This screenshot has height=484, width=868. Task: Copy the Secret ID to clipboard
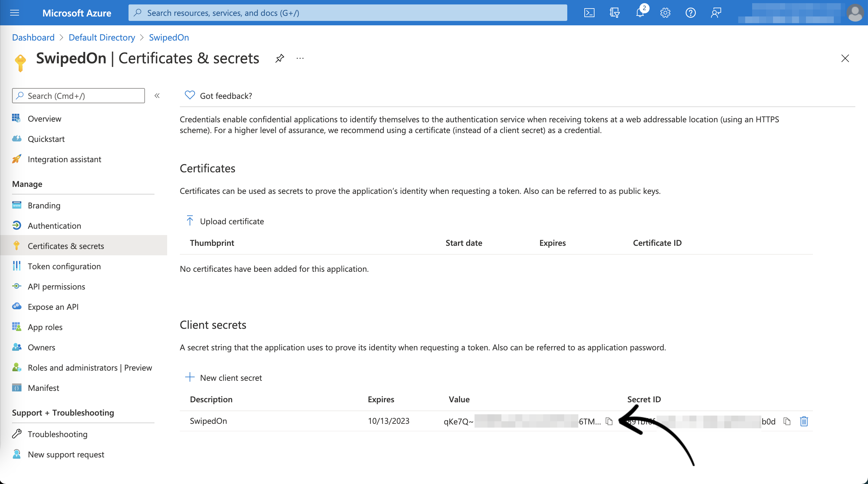click(x=787, y=421)
